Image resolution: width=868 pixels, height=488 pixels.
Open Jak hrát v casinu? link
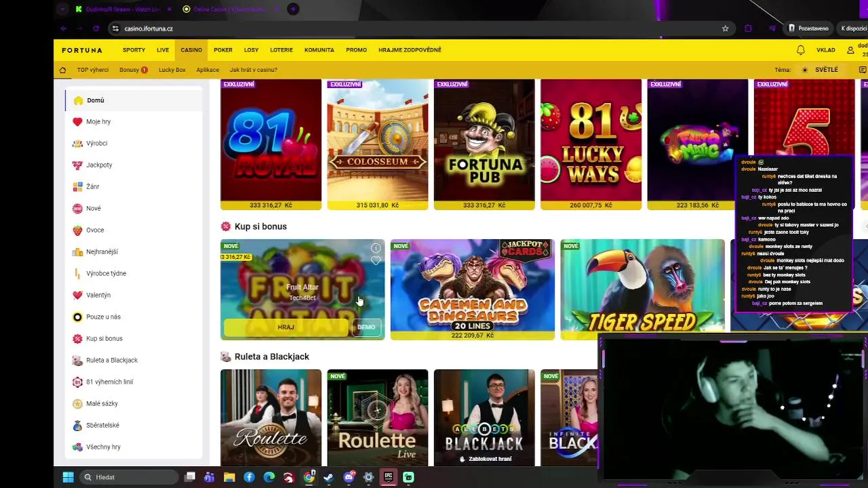tap(254, 70)
